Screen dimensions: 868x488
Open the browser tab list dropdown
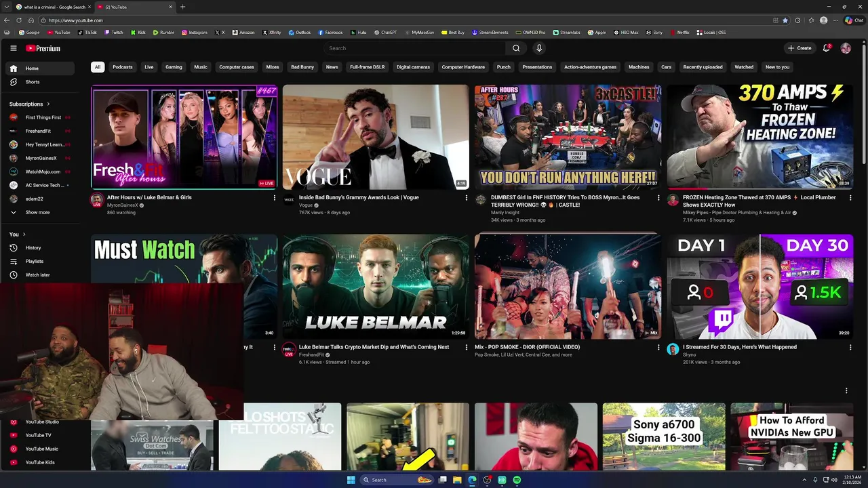click(8, 7)
